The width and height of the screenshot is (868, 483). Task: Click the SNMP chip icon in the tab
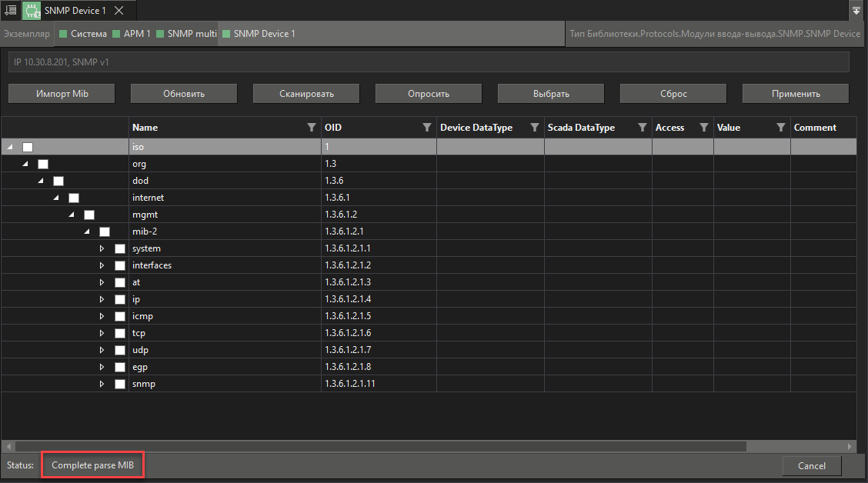click(32, 11)
